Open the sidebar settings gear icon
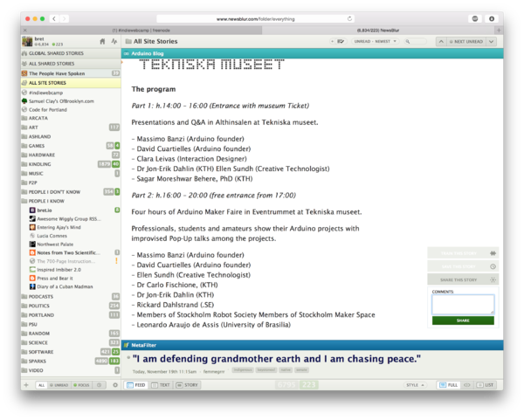This screenshot has height=420, width=524. coord(115,385)
